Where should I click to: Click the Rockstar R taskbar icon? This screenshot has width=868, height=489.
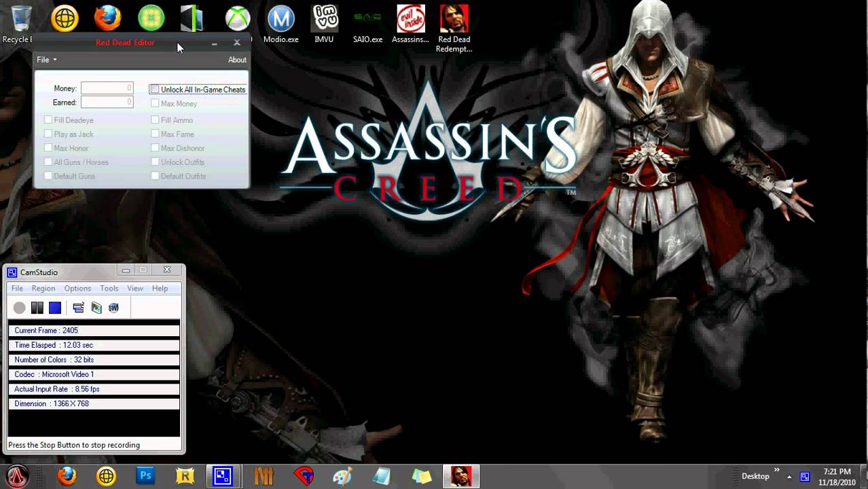pyautogui.click(x=185, y=476)
